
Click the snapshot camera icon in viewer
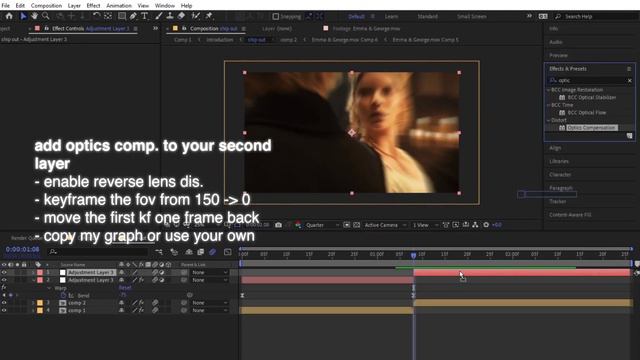point(278,225)
